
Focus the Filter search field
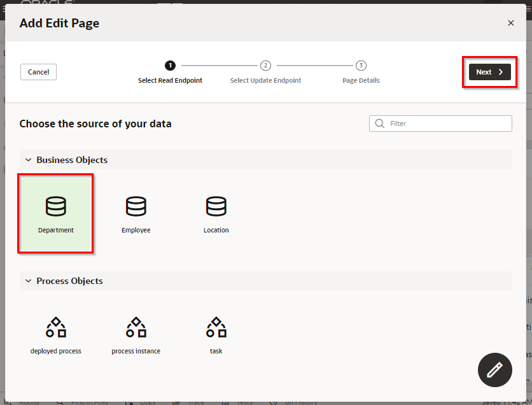(x=447, y=124)
